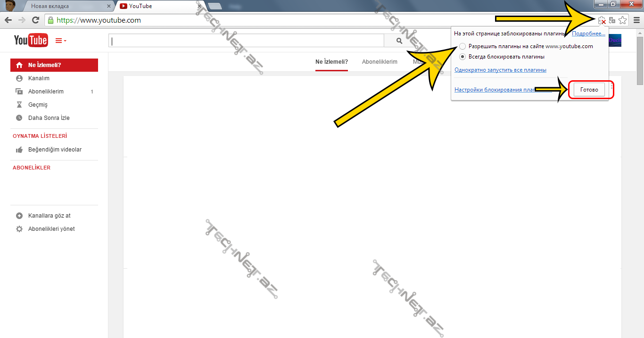Click the page vertical scrollbar
The image size is (644, 338).
(x=640, y=189)
